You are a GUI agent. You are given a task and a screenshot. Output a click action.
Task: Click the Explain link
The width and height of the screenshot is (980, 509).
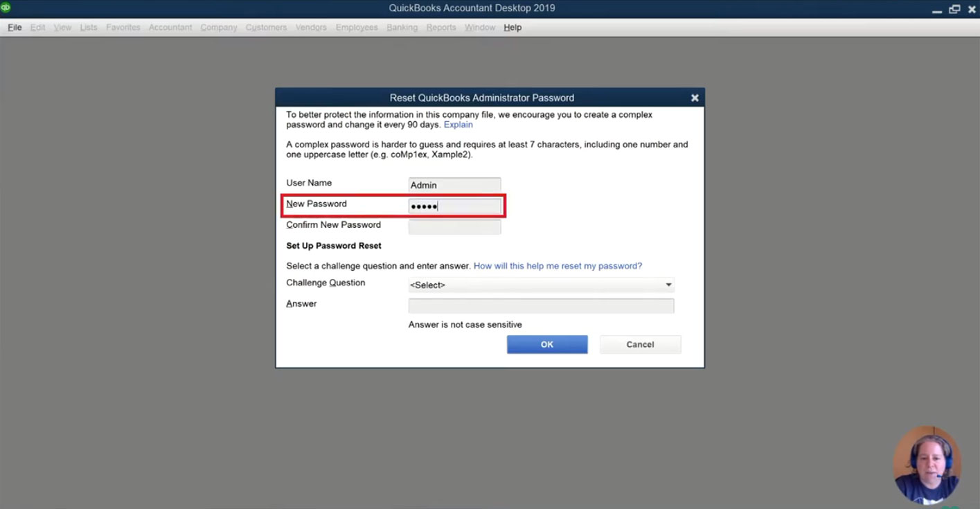point(458,125)
